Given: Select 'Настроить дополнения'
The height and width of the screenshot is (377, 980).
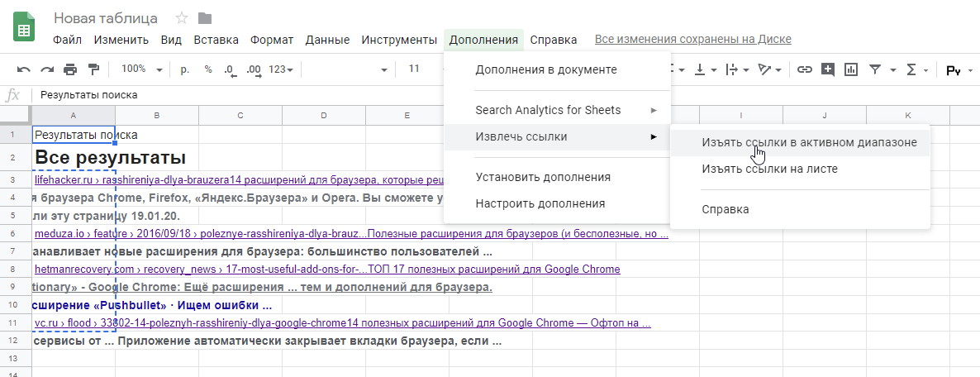Looking at the screenshot, I should click(557, 203).
